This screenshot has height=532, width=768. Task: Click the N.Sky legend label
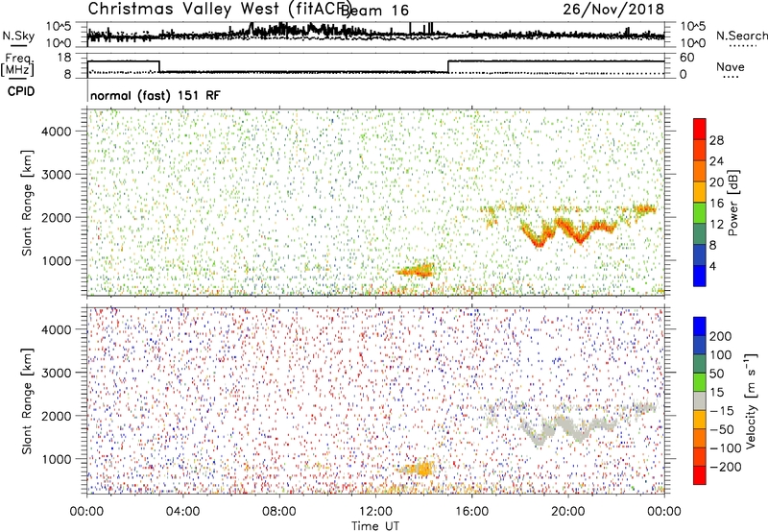coord(18,36)
